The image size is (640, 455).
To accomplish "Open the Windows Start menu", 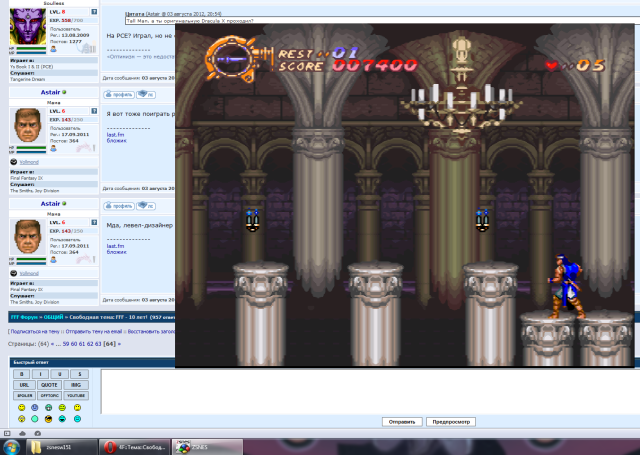I will pyautogui.click(x=12, y=447).
